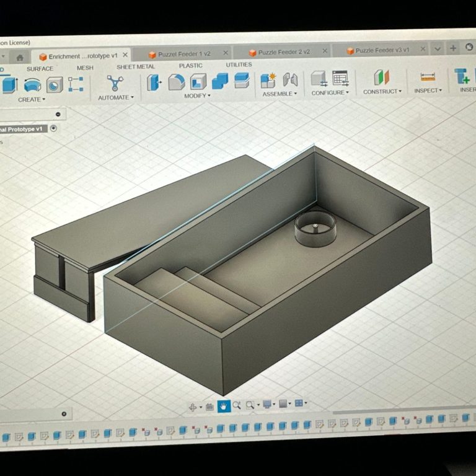This screenshot has width=476, height=476.
Task: Open the Display Settings dropdown
Action: click(269, 404)
